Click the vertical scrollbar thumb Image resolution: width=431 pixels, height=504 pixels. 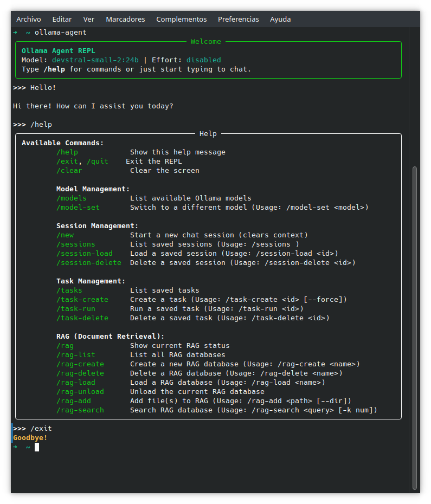tap(415, 325)
